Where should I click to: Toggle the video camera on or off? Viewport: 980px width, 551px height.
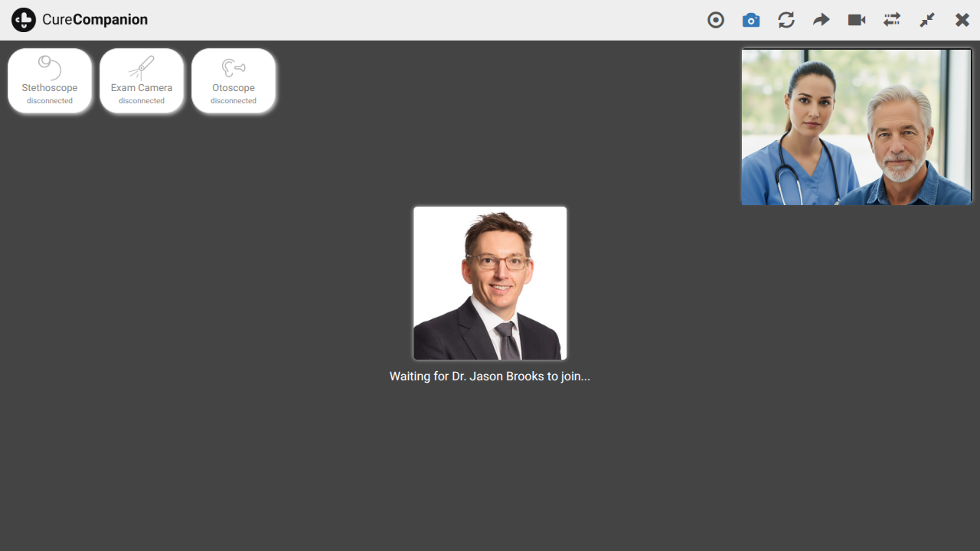tap(857, 20)
